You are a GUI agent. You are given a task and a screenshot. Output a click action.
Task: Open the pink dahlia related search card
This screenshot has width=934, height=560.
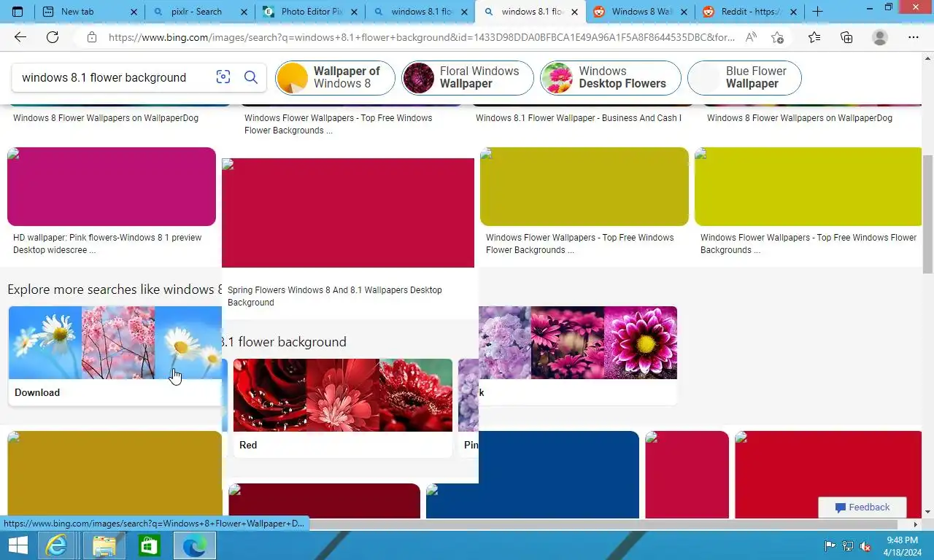coord(578,355)
